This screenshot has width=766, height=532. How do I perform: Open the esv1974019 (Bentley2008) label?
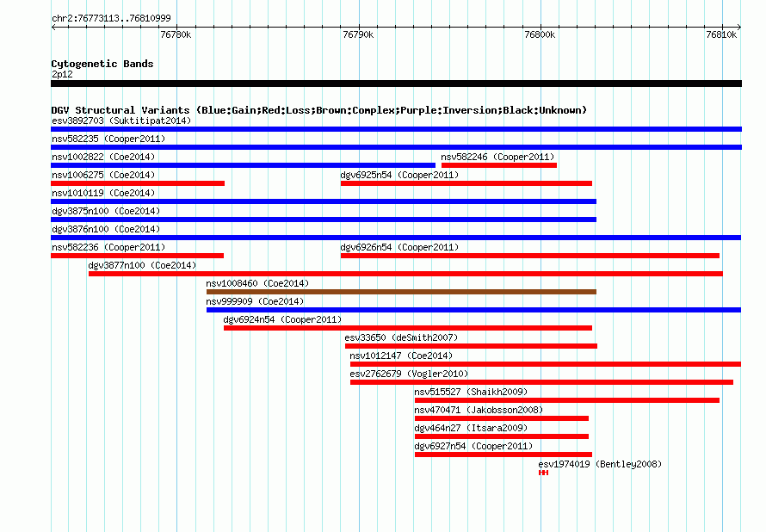pos(600,464)
